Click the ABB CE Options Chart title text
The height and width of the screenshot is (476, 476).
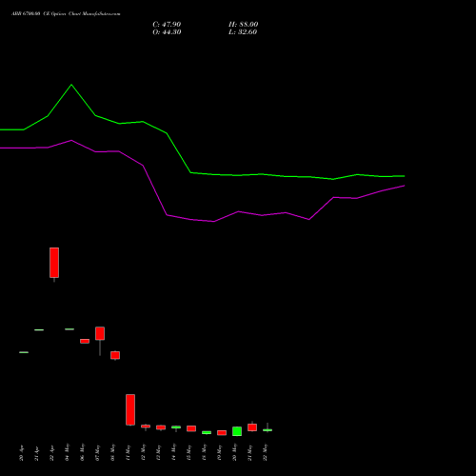tap(66, 14)
